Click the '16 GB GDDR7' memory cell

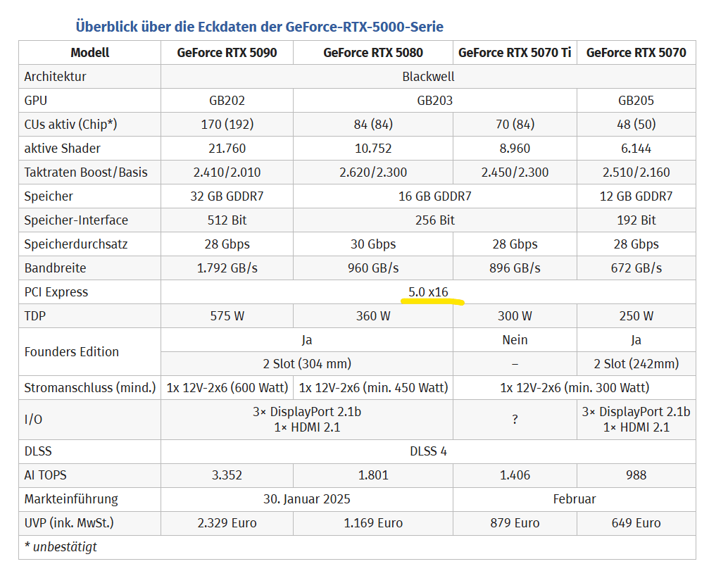pyautogui.click(x=435, y=196)
